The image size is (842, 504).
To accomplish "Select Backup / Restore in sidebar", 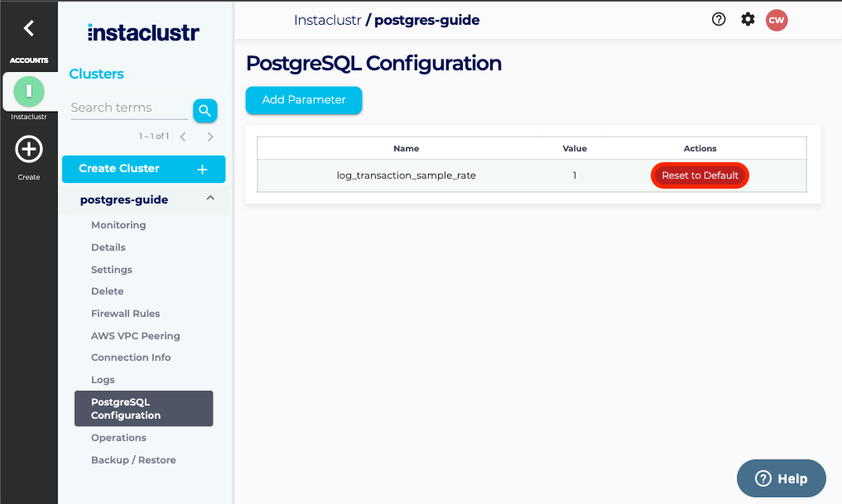I will (x=133, y=460).
